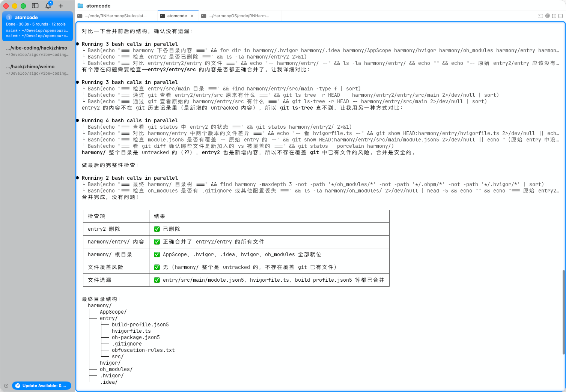This screenshot has width=566, height=392.
Task: Click '合并完成，没有问题！' text line
Action: (110, 197)
